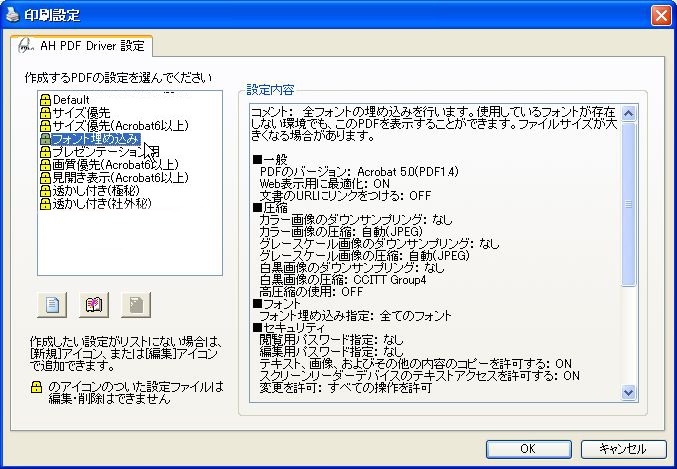Click the '■セキュリティ' heading
Viewport: 677px width, 469px height.
pyautogui.click(x=288, y=328)
